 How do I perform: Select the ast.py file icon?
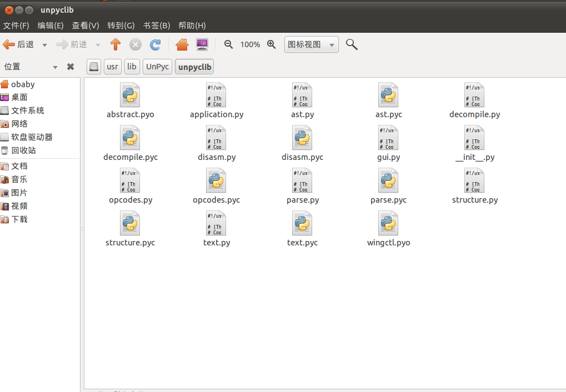pyautogui.click(x=302, y=95)
